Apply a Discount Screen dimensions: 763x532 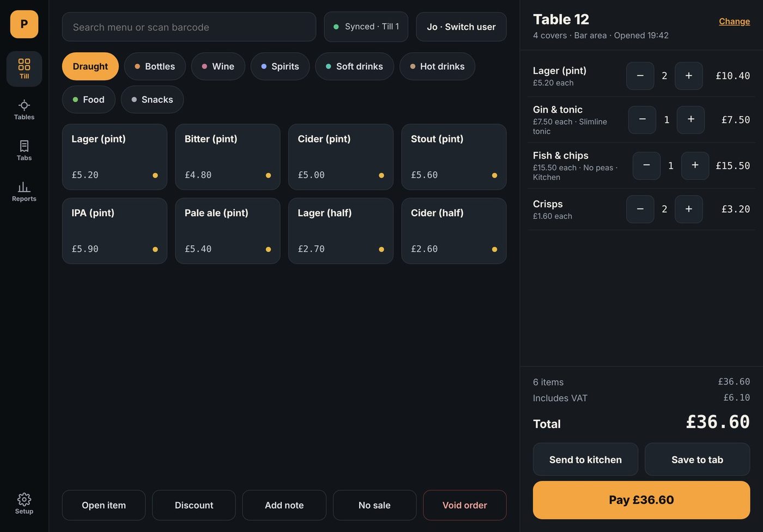click(194, 505)
